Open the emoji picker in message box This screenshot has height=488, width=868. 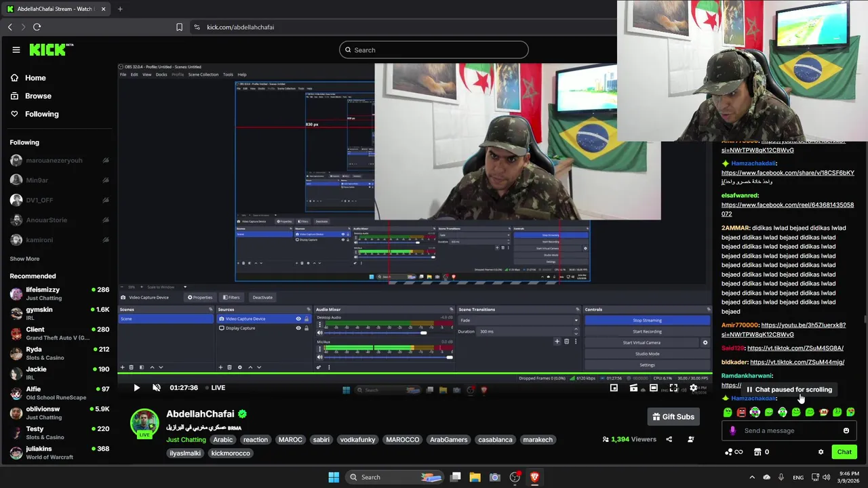coord(846,430)
